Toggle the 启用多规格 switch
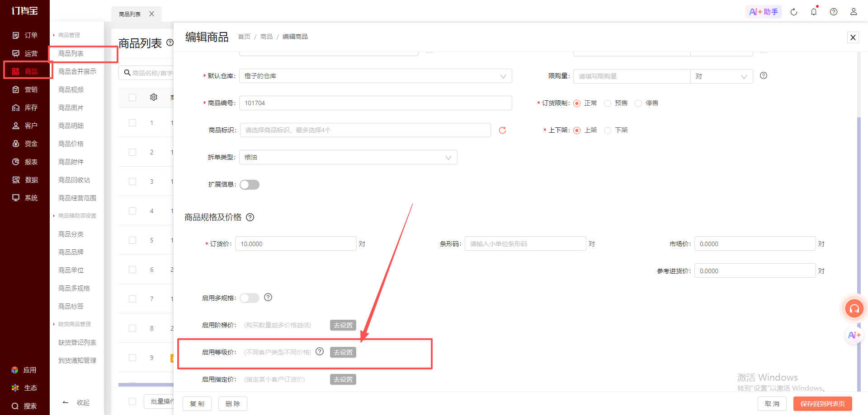 click(x=250, y=298)
